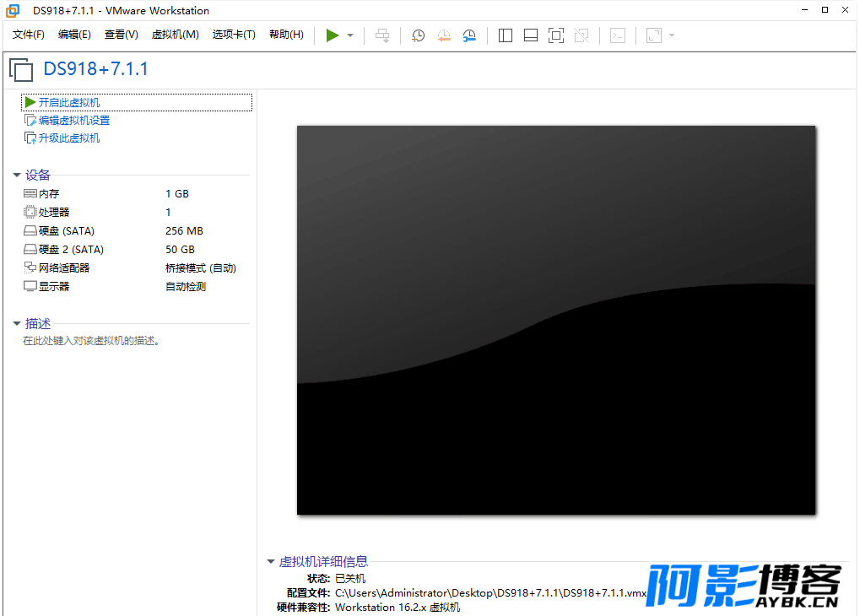
Task: Click the 编辑虚拟机设置 link
Action: coord(74,120)
